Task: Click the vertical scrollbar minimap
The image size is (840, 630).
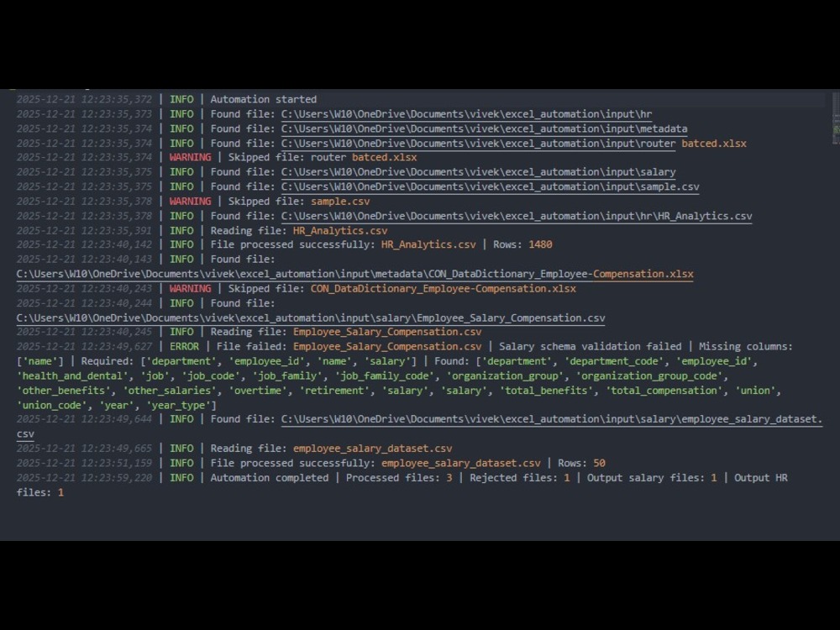Action: [836, 118]
